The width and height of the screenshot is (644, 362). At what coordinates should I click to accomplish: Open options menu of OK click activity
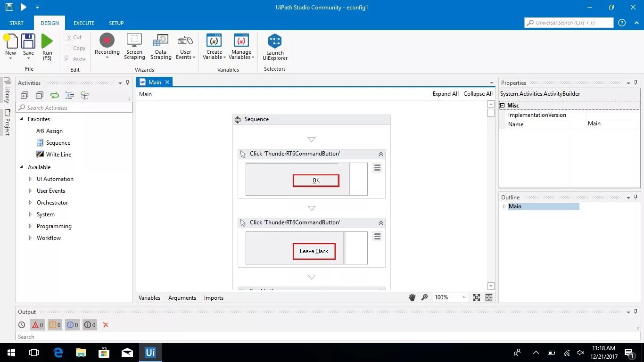377,168
